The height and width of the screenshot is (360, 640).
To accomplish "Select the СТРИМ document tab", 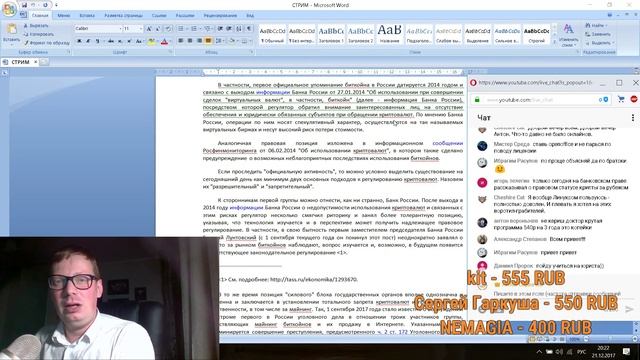I will pyautogui.click(x=20, y=62).
